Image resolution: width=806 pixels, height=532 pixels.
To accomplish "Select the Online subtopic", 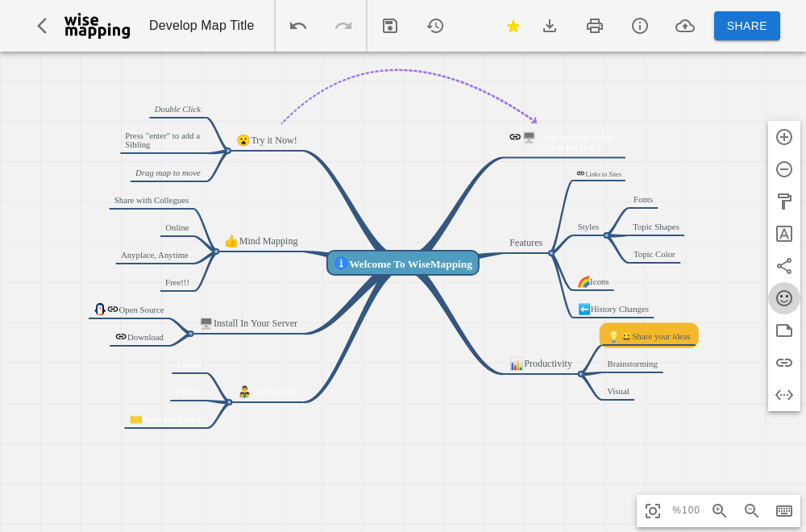I will (177, 227).
